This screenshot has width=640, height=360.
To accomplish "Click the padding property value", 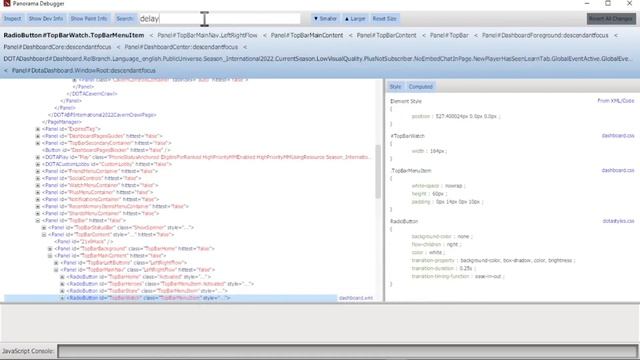I will tap(458, 202).
